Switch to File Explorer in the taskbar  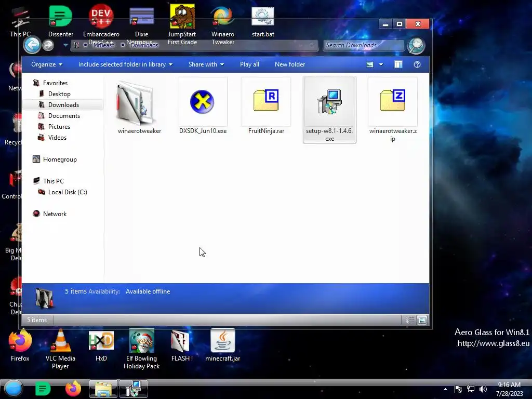[103, 389]
